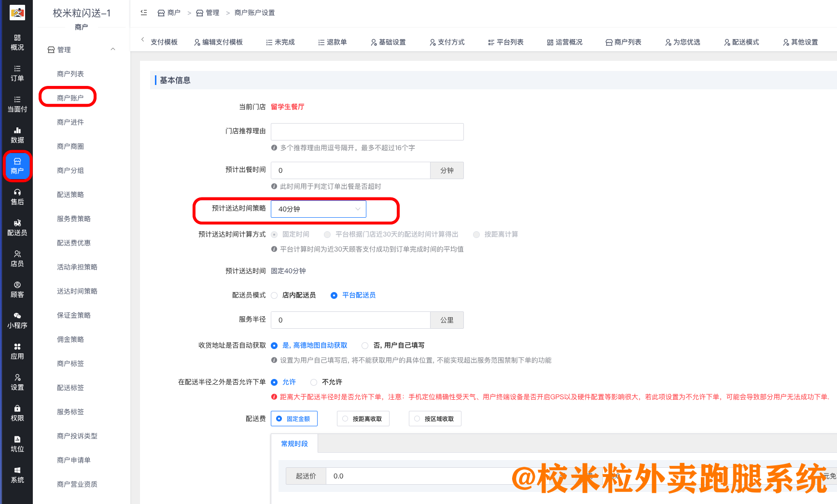Open the 概况 overview sidebar icon
The width and height of the screenshot is (837, 504).
pos(17,42)
